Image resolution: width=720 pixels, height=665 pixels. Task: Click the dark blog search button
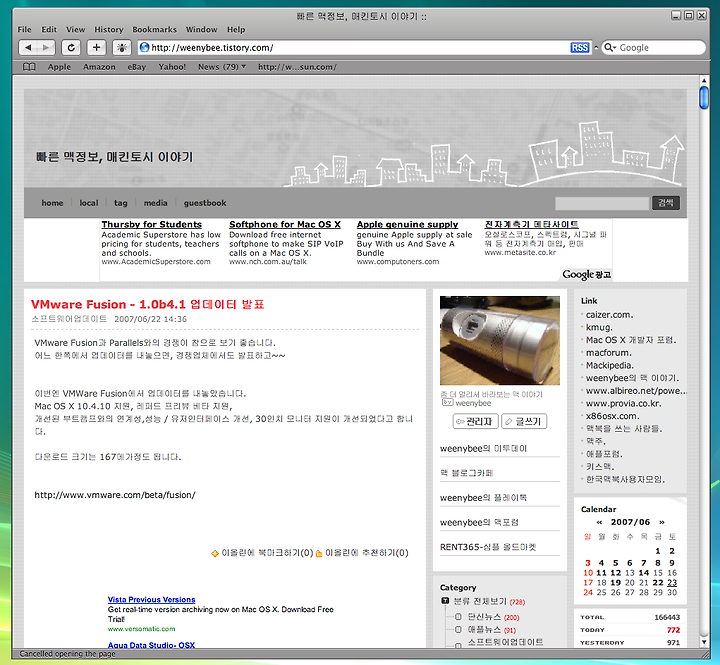[666, 203]
